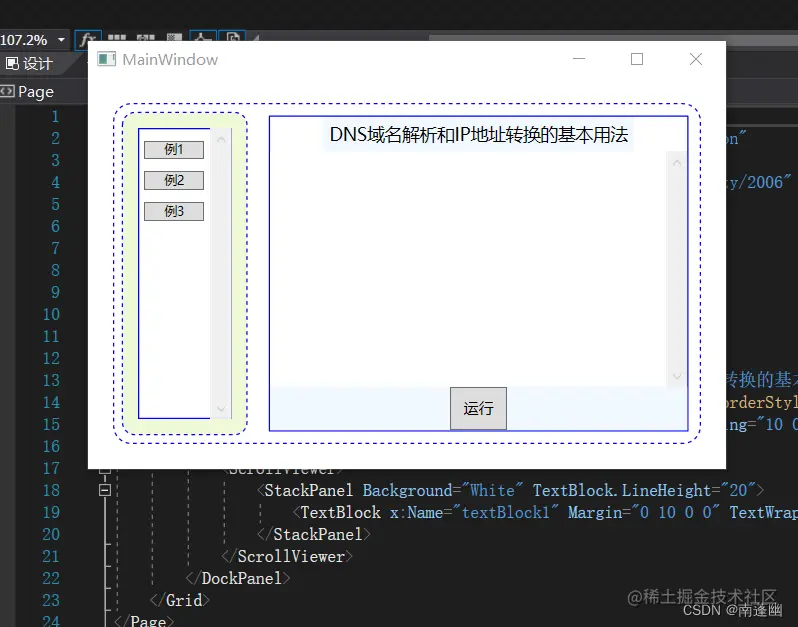Toggle the snap to snaplines icon
Image resolution: width=798 pixels, height=627 pixels.
pos(203,37)
